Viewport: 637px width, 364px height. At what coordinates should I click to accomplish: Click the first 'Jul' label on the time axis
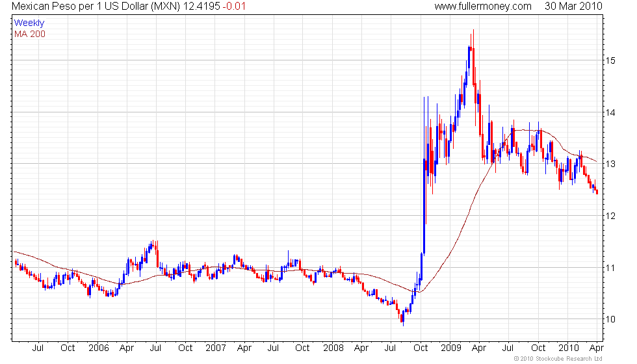(x=38, y=348)
